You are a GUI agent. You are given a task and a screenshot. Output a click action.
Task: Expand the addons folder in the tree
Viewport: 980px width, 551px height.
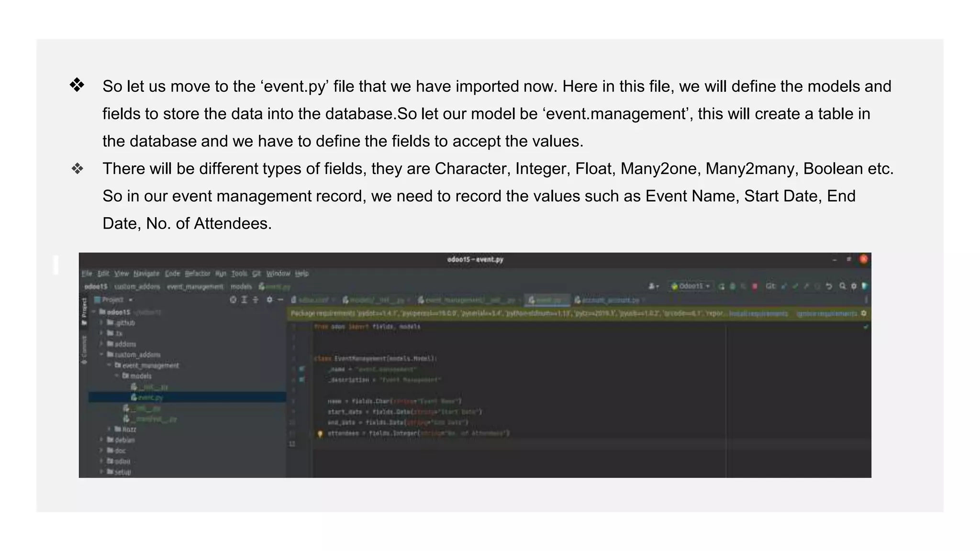pos(101,344)
